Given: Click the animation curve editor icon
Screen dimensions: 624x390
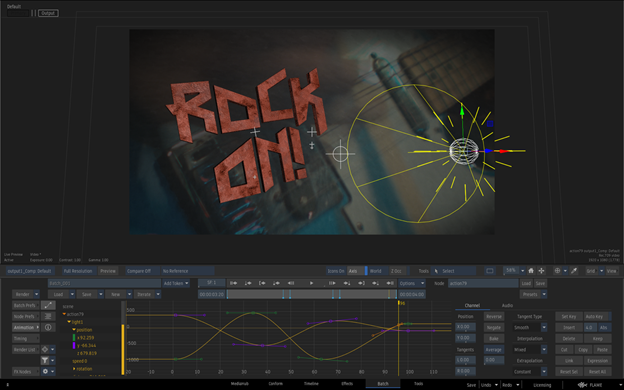Looking at the screenshot, I should (48, 305).
